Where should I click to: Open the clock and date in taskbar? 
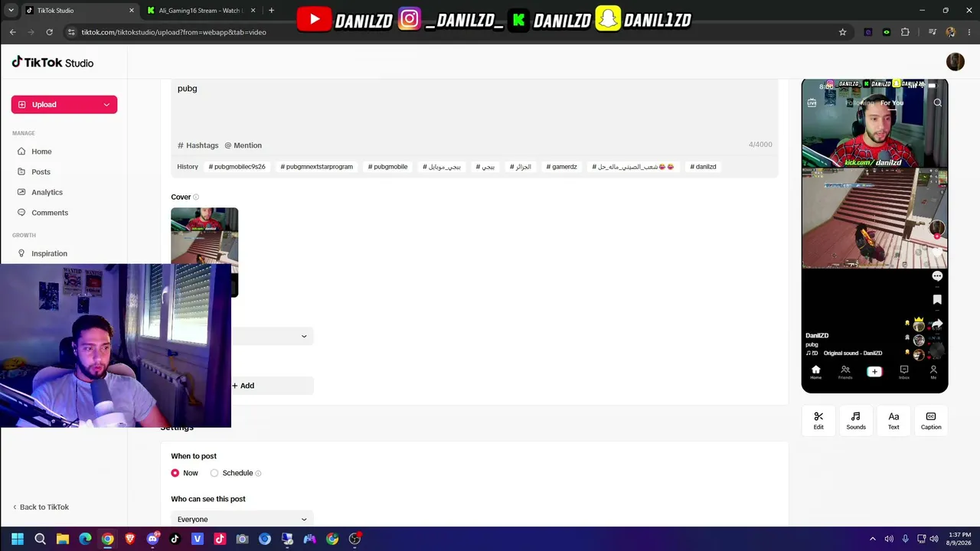[959, 539]
